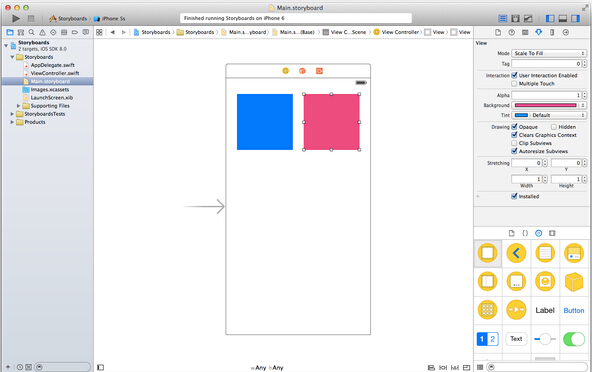Switch to the Assistant editor
The height and width of the screenshot is (372, 592).
click(x=515, y=18)
